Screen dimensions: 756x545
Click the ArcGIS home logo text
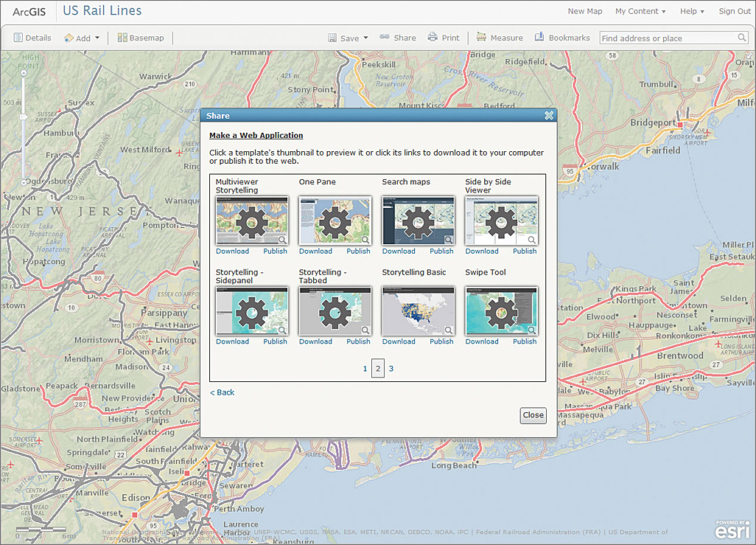[x=29, y=12]
